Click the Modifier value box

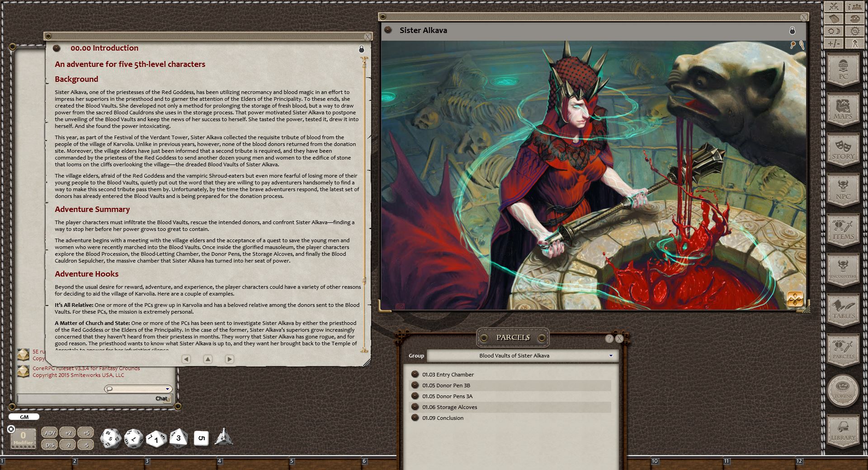click(x=23, y=438)
